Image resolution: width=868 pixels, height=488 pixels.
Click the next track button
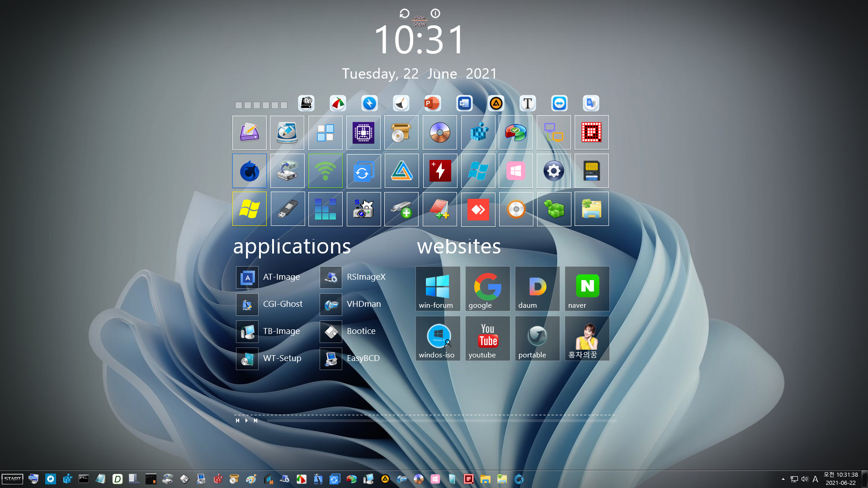pos(255,420)
